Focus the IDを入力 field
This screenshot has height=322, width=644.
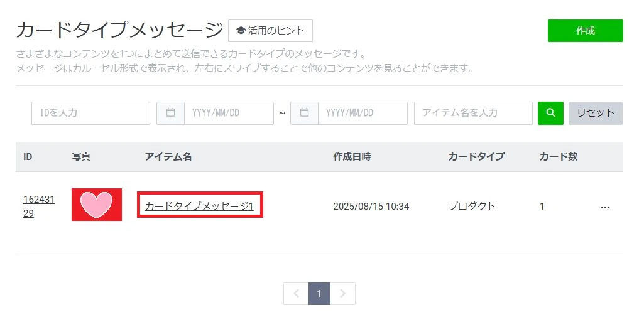(x=90, y=113)
